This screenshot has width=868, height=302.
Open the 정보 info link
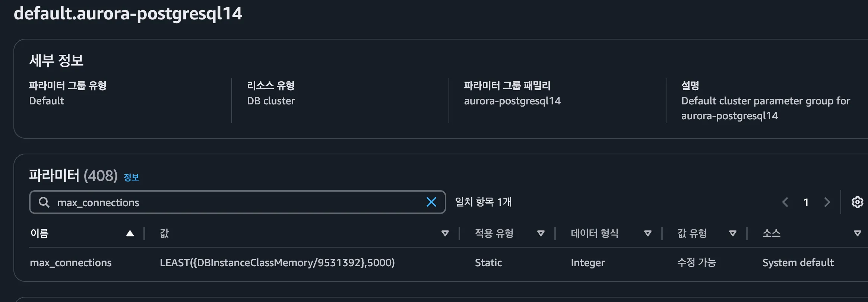[x=131, y=177]
